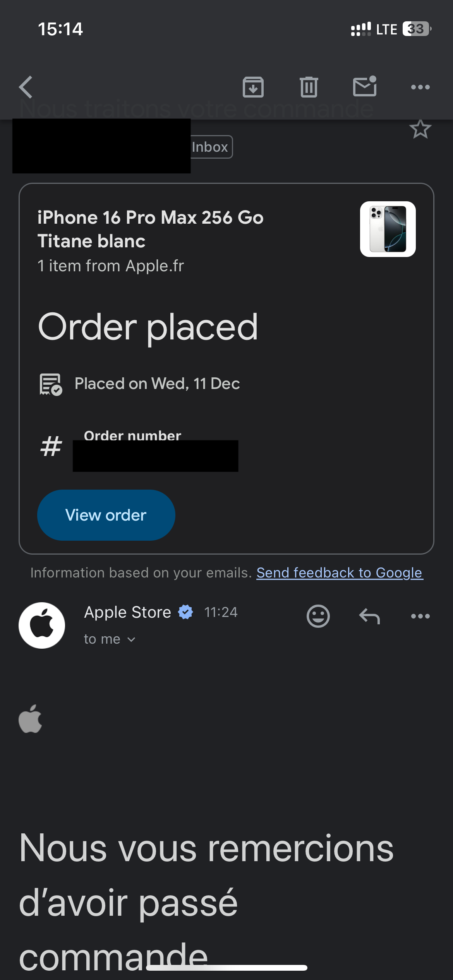Tap the Apple Store sender avatar
Screen dimensions: 453x980
point(42,625)
